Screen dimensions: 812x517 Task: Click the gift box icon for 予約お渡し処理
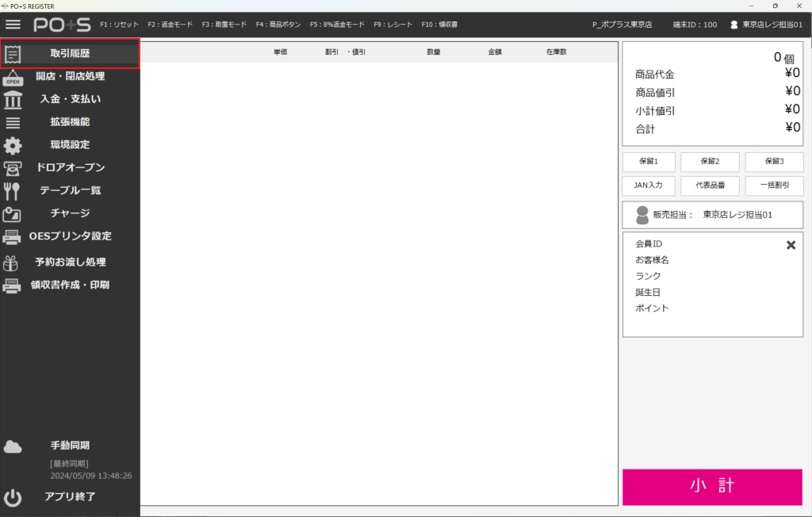click(11, 262)
